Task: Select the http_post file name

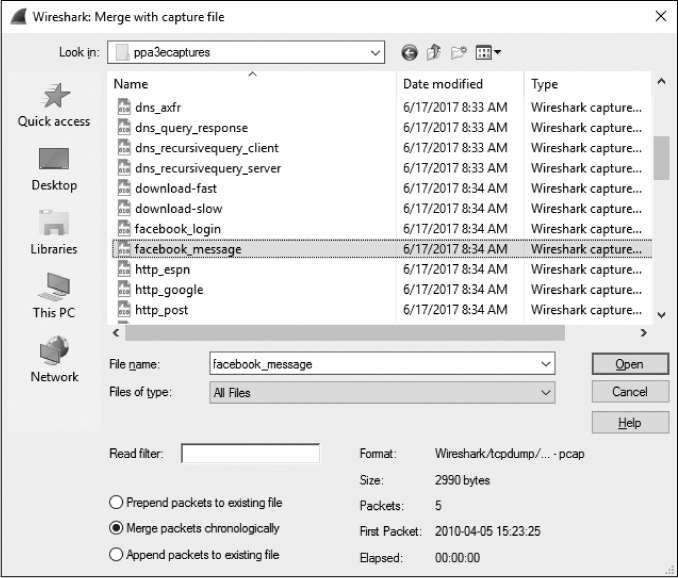Action: (x=161, y=310)
